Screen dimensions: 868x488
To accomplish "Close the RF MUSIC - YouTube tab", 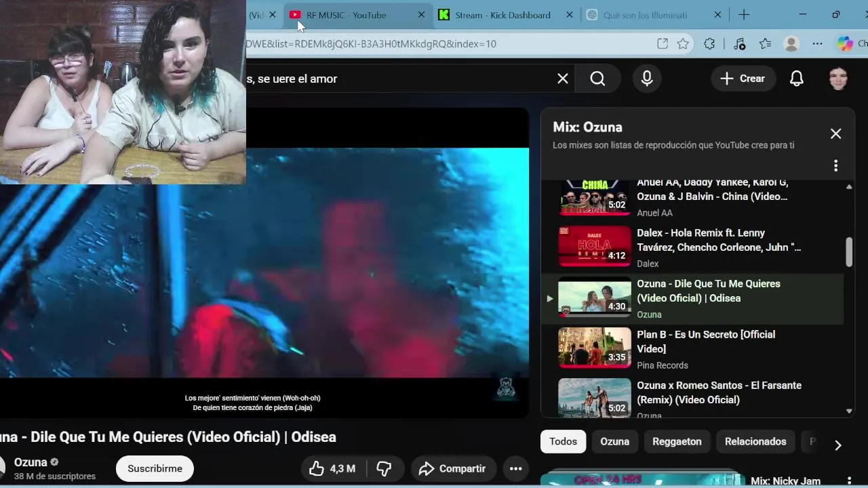I will 421,15.
